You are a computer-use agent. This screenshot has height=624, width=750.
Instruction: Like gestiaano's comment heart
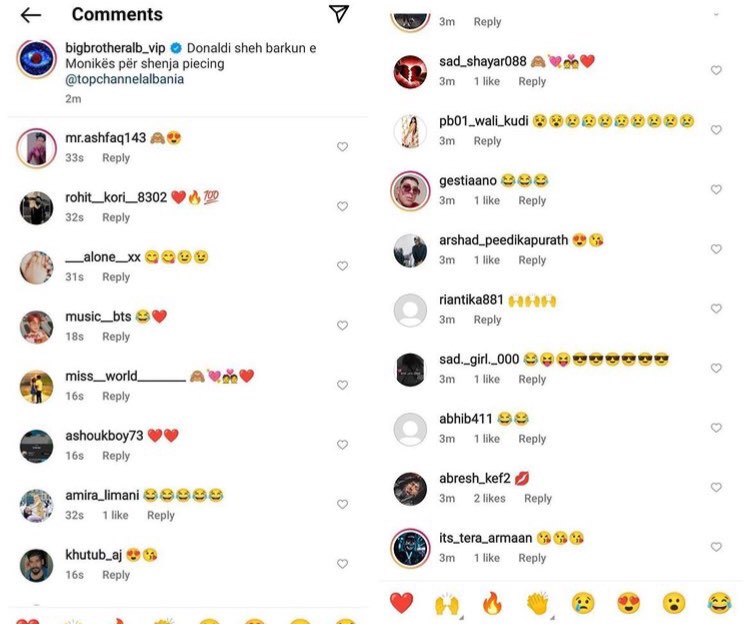[716, 189]
